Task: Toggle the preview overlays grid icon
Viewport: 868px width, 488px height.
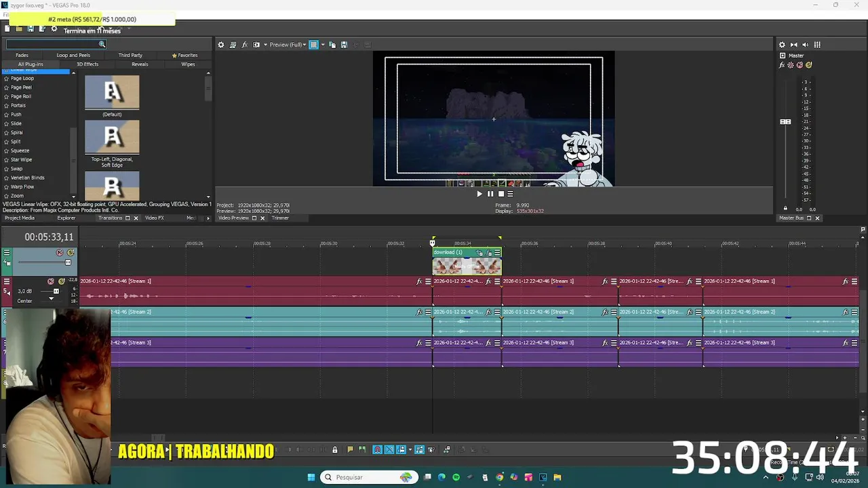Action: [x=313, y=45]
